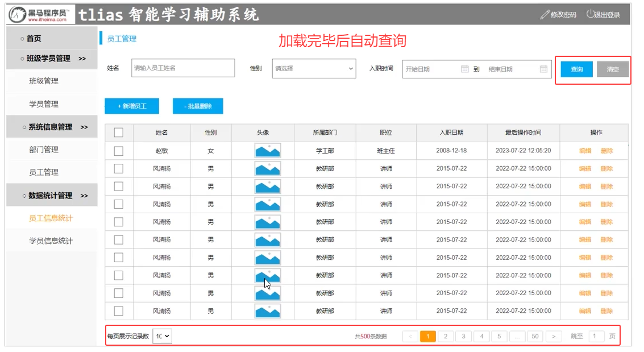Collapse the 班级学员管理 menu section
This screenshot has width=644, height=352.
52,59
